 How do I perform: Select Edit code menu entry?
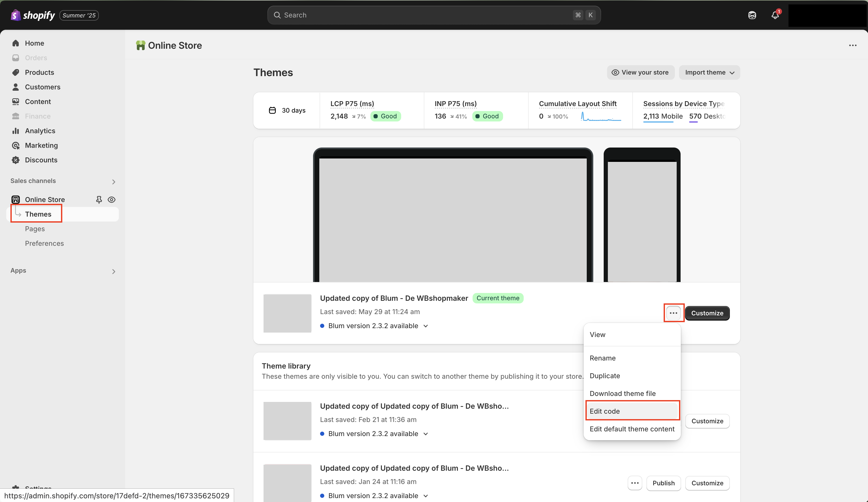[x=632, y=411]
